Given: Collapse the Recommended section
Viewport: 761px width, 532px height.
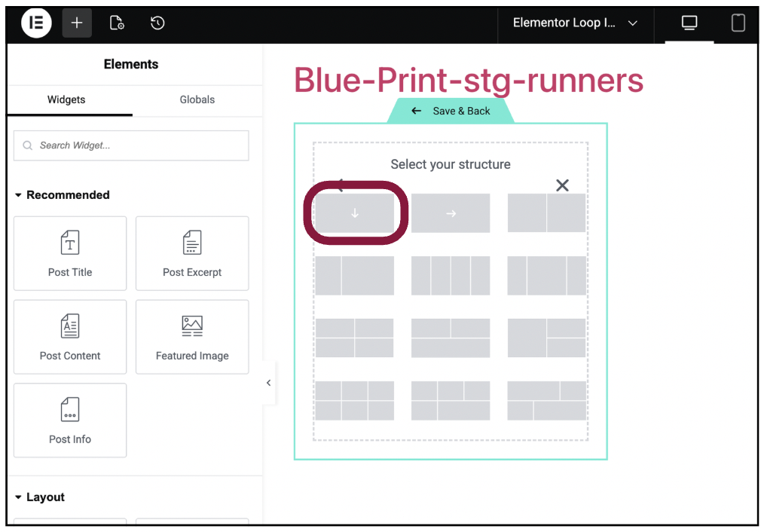Looking at the screenshot, I should pyautogui.click(x=19, y=195).
